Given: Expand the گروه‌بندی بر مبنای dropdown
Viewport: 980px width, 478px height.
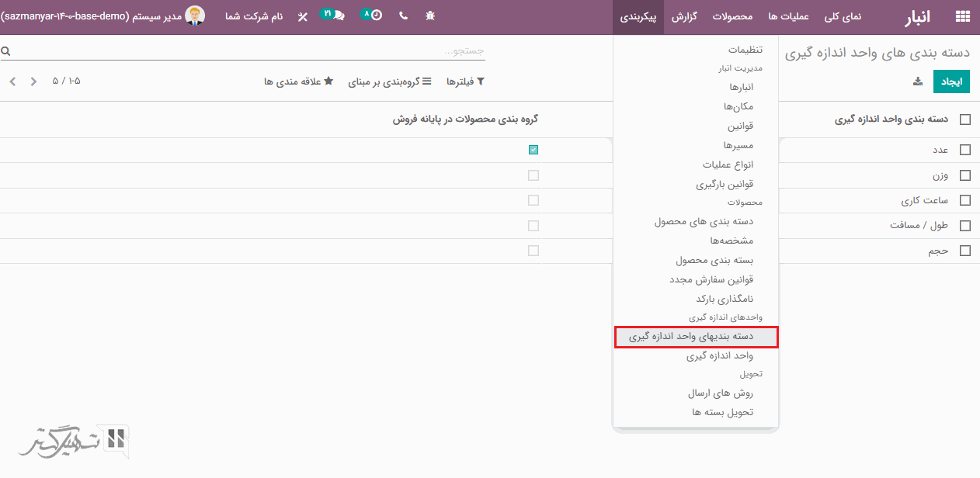Looking at the screenshot, I should (x=386, y=81).
